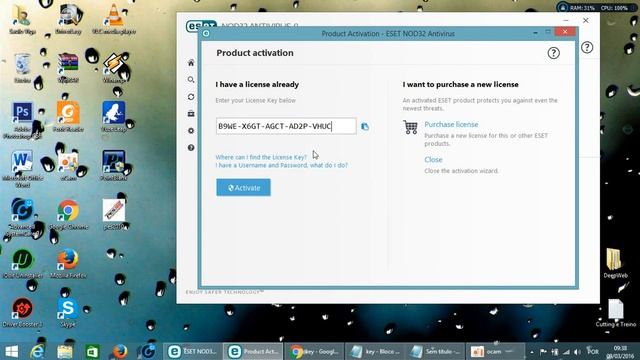Select the IObit Uninstaller desktop shortcut
640x360 pixels.
[22, 264]
